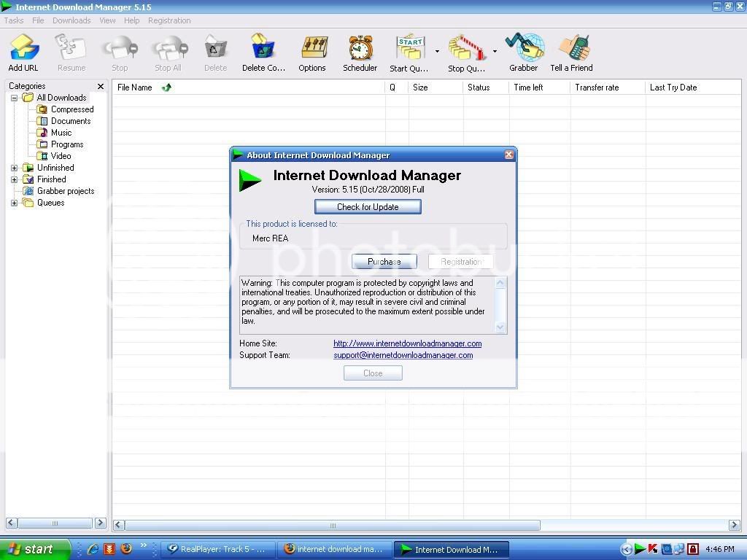Open the View menu
The width and height of the screenshot is (747, 560).
point(108,20)
